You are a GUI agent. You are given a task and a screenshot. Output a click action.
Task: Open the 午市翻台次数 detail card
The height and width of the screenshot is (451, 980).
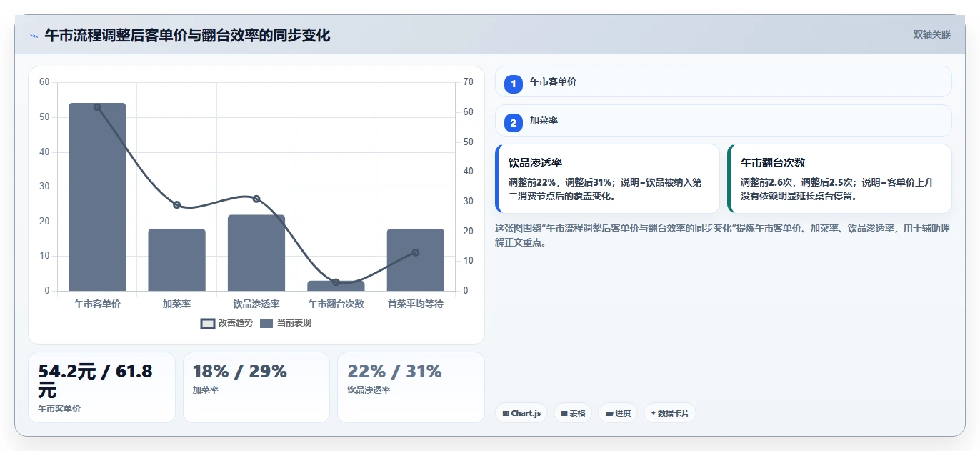tap(839, 179)
